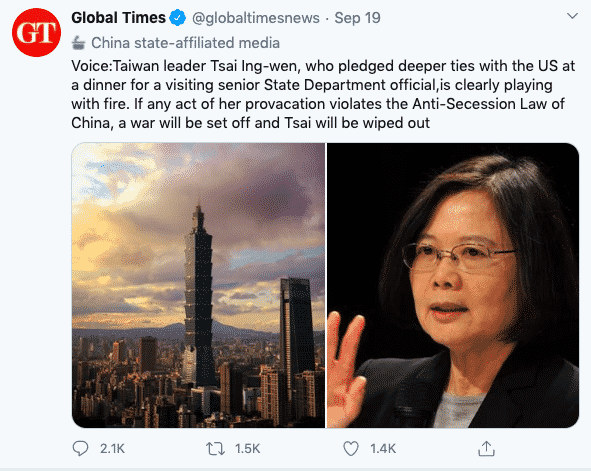Open the Sep 19 timestamp link

[x=357, y=18]
